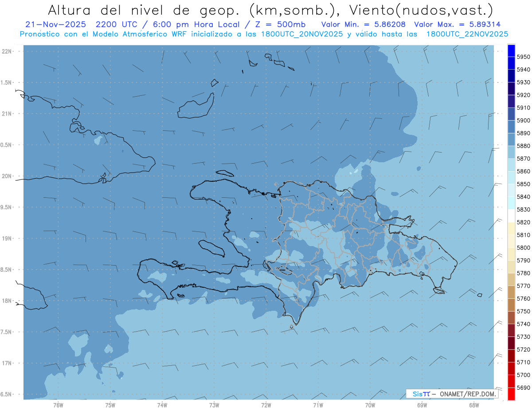Viewport: 532px width, 411px height.
Task: Click the '5740' legend value
Action: coord(523,324)
